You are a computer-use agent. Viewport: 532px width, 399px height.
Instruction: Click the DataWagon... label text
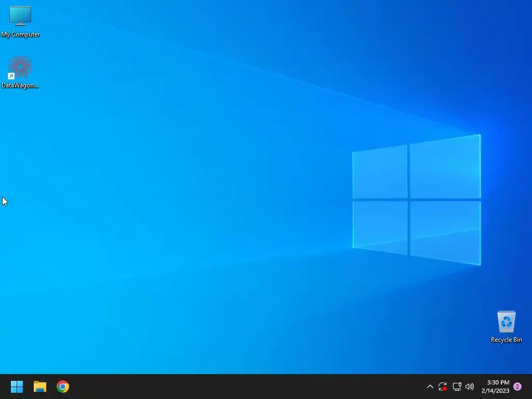pos(20,85)
